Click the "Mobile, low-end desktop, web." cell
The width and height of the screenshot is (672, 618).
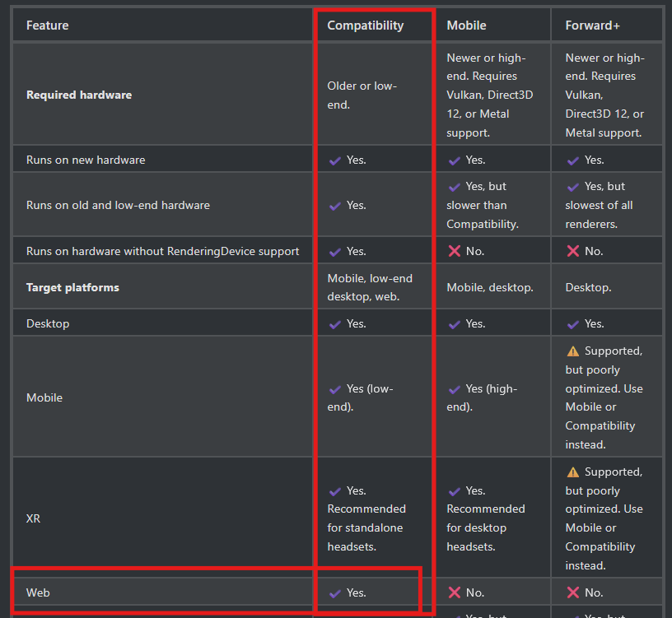370,287
